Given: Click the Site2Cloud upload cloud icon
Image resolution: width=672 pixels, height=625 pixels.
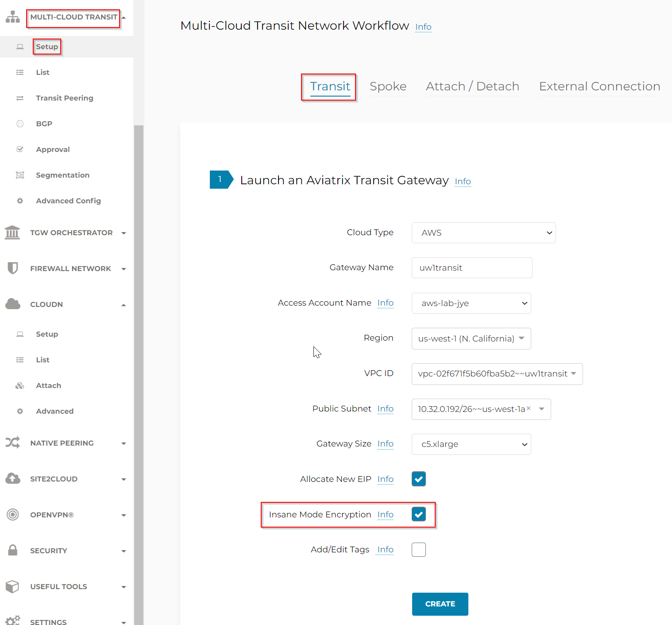Looking at the screenshot, I should click(x=12, y=478).
